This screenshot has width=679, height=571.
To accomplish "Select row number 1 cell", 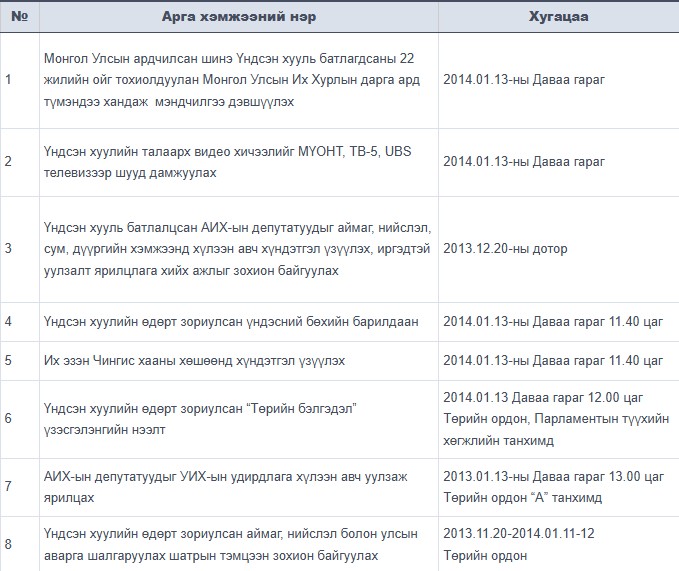I will (x=19, y=80).
